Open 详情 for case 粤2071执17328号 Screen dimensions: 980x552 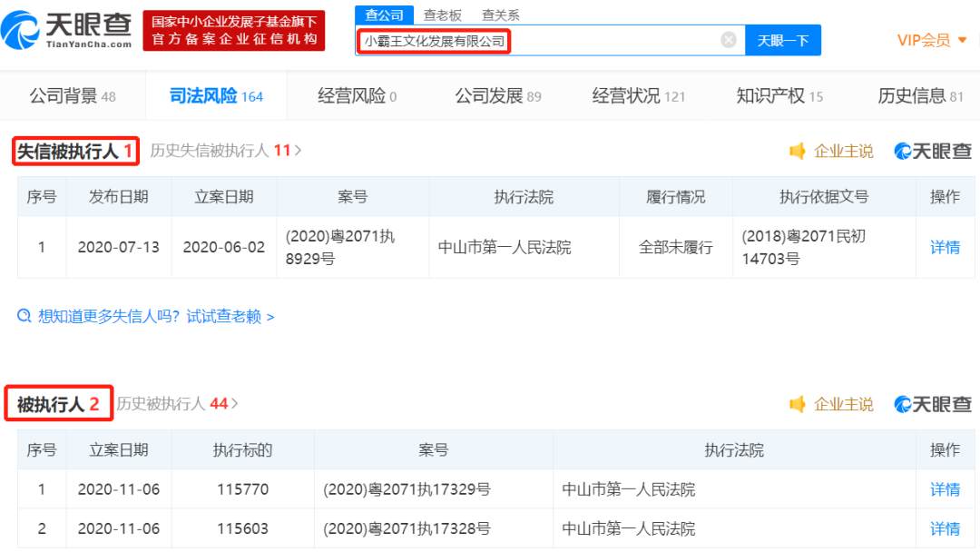(x=945, y=528)
